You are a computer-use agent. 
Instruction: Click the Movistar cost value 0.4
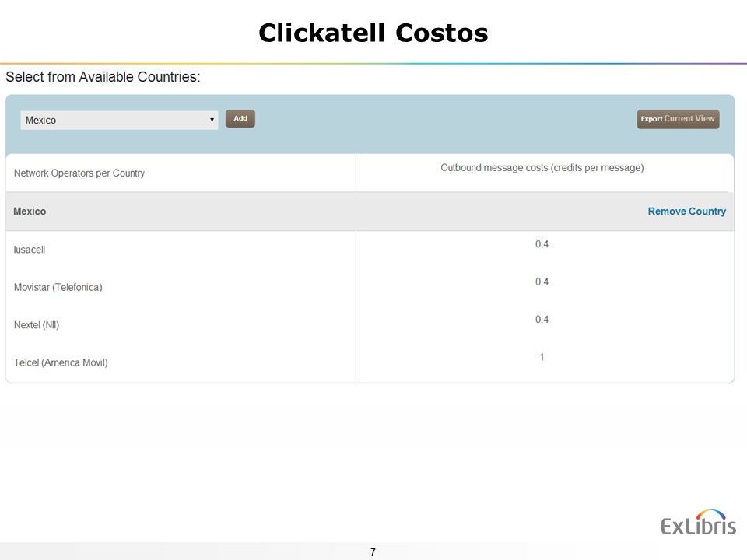(542, 282)
